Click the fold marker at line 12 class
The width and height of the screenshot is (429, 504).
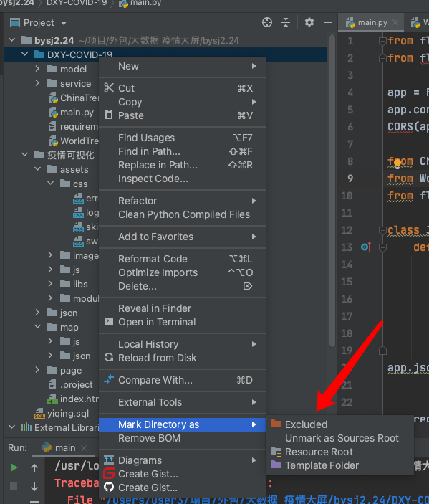(382, 230)
